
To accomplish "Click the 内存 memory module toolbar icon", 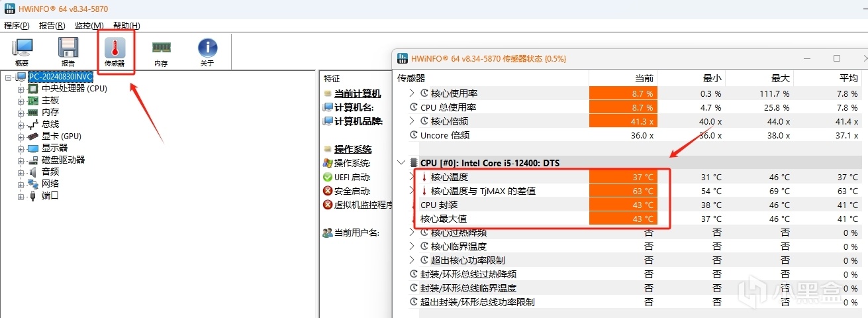I will (x=161, y=48).
